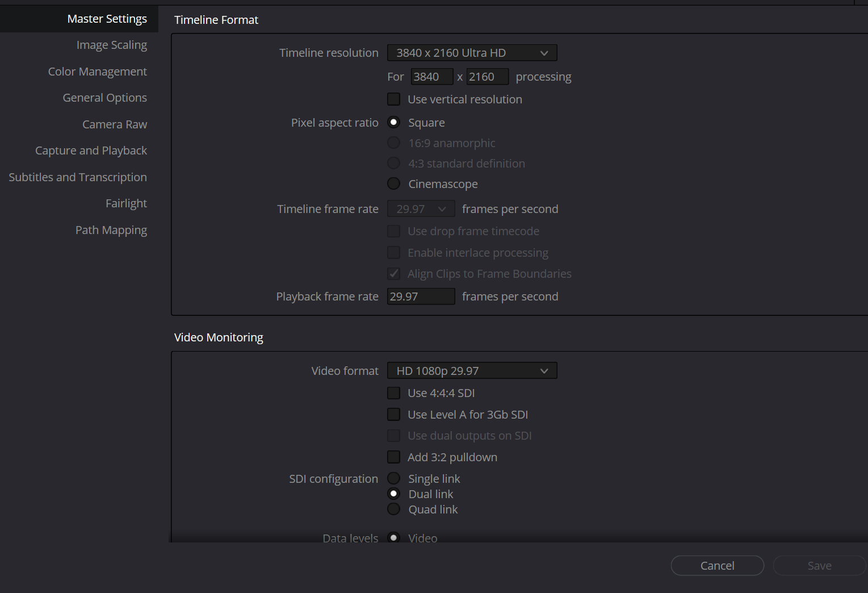The image size is (868, 593).
Task: Expand the Video format dropdown
Action: (472, 371)
